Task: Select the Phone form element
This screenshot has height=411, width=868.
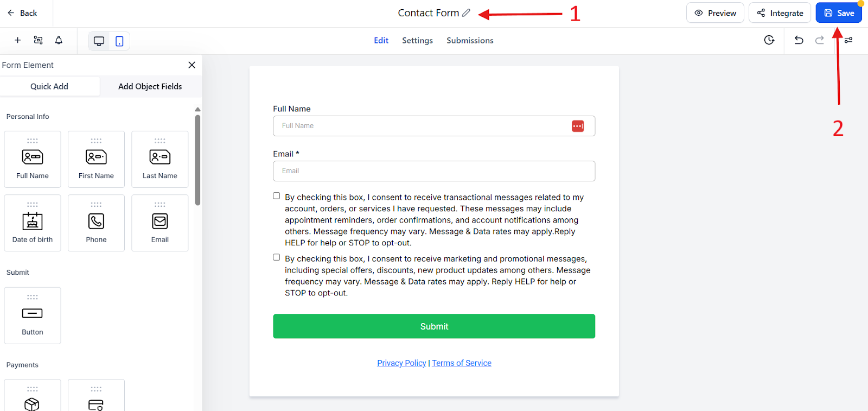Action: (x=96, y=223)
